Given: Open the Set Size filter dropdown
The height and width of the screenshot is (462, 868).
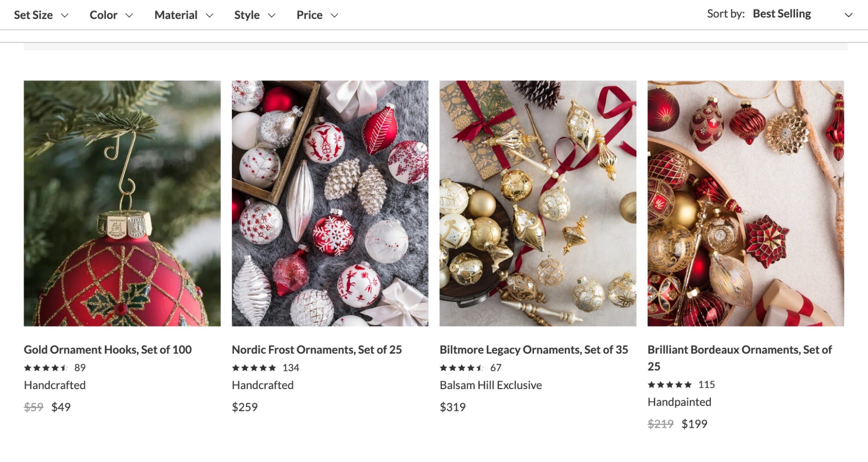Looking at the screenshot, I should click(41, 15).
